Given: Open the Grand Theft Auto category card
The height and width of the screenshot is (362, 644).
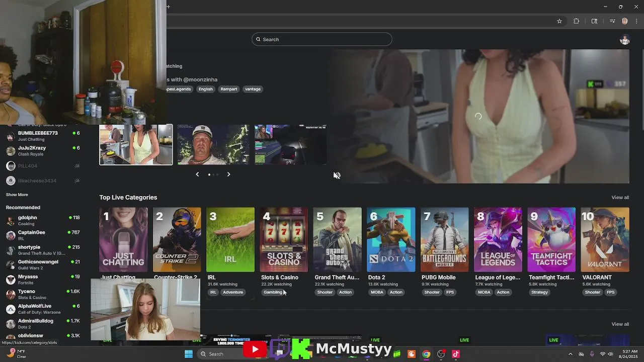Looking at the screenshot, I should (337, 240).
